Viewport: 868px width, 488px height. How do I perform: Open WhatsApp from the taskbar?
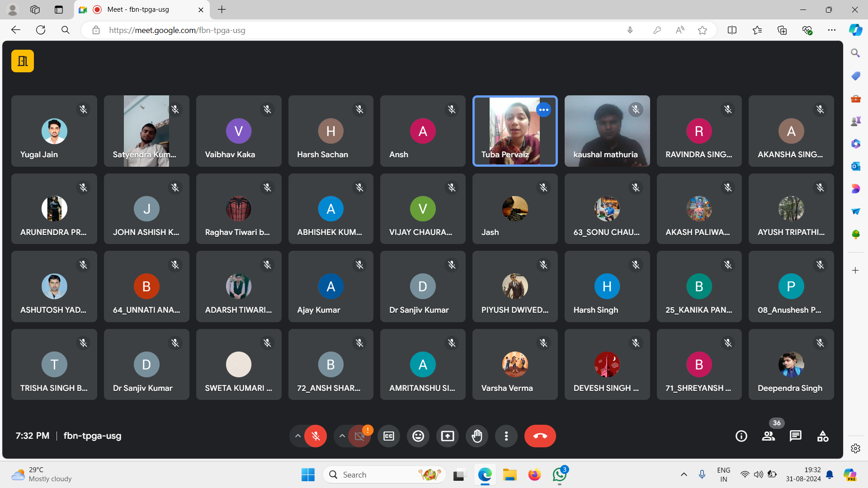[x=559, y=475]
